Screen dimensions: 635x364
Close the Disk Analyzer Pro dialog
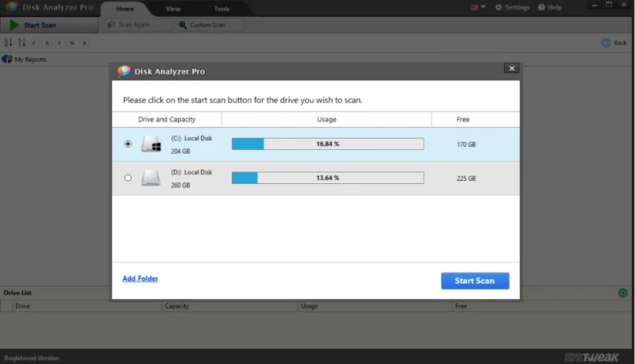click(x=511, y=69)
